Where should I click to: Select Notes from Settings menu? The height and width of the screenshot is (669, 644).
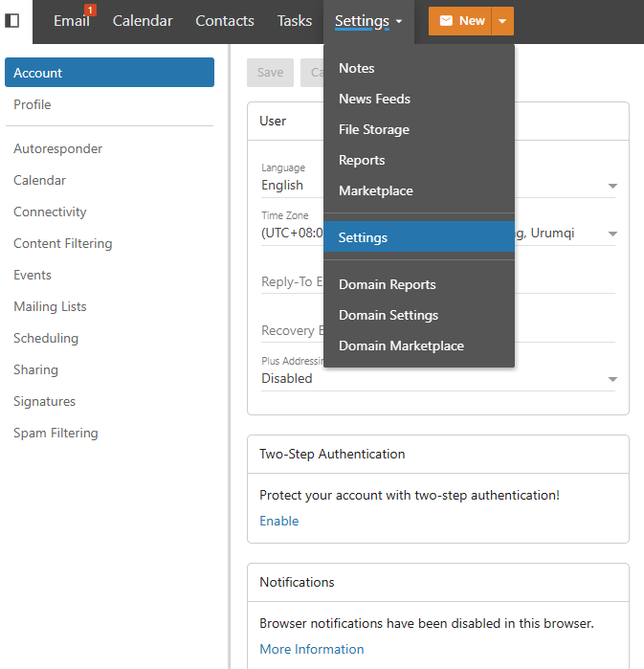[357, 69]
